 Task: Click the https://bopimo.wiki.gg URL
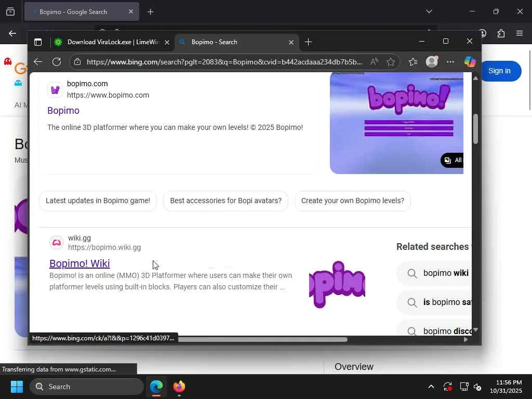[104, 248]
